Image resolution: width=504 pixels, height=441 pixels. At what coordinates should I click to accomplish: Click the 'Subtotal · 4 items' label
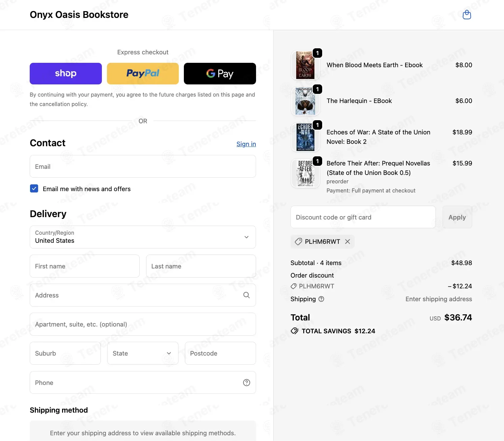pos(316,263)
